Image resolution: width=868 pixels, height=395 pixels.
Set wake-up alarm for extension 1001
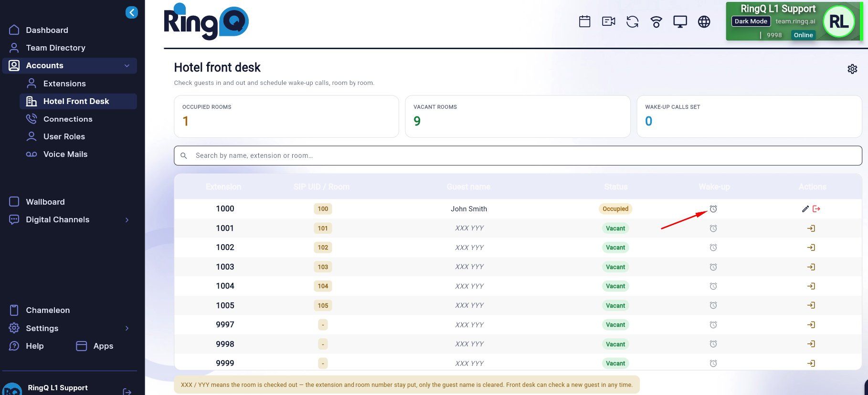[713, 229]
